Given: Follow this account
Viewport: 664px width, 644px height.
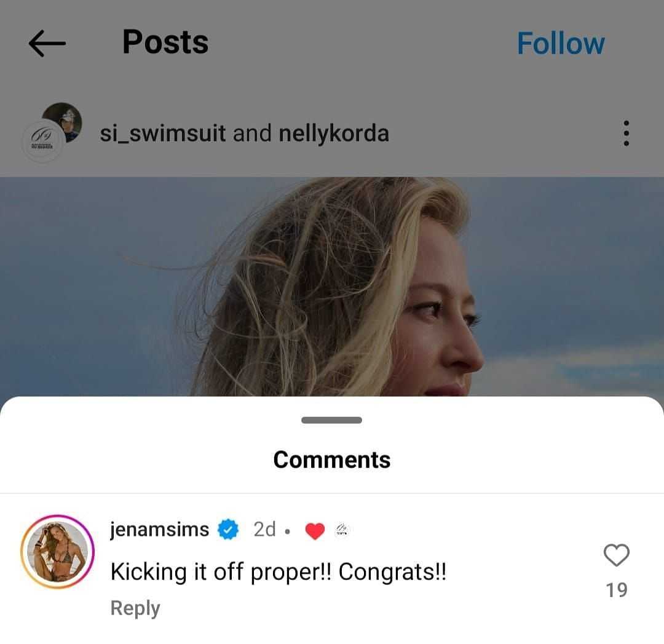Looking at the screenshot, I should click(x=560, y=42).
